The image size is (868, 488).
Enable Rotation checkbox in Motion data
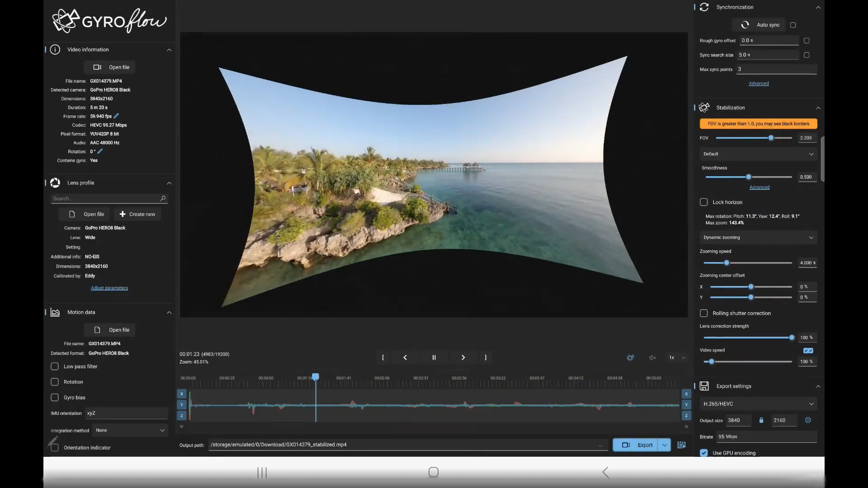point(55,382)
